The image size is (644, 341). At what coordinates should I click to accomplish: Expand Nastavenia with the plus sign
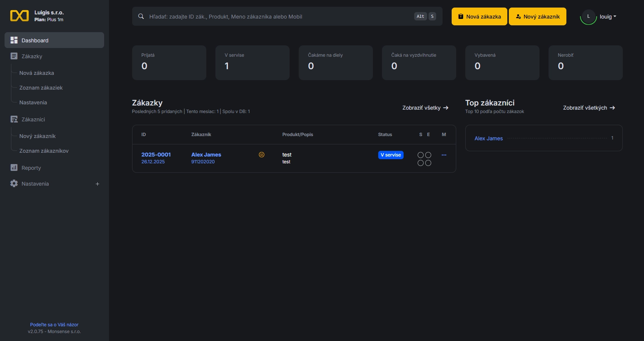pyautogui.click(x=97, y=184)
